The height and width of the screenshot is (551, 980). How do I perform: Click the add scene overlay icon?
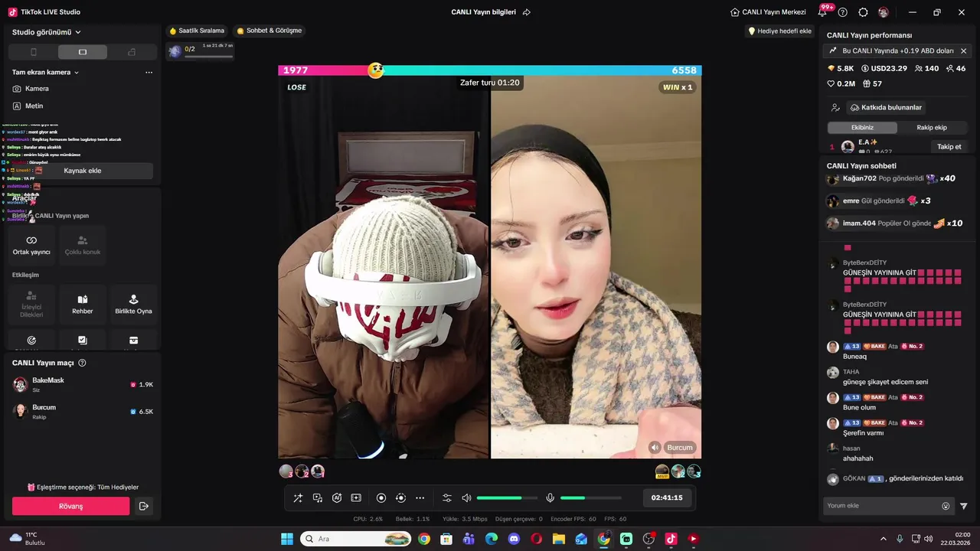point(356,497)
